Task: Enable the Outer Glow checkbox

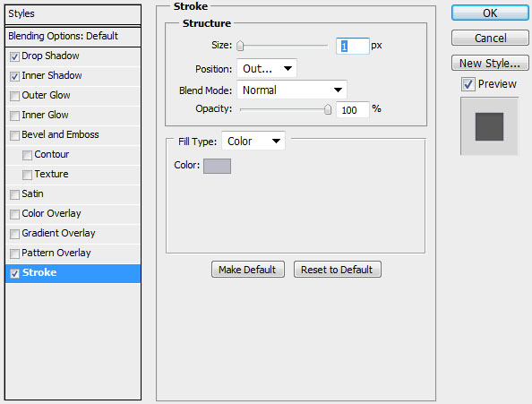Action: tap(14, 96)
